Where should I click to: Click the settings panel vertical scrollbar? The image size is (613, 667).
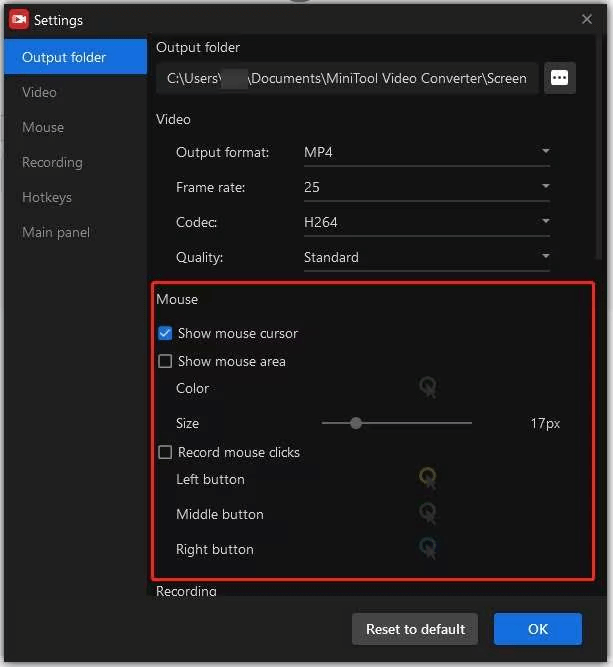pyautogui.click(x=599, y=147)
